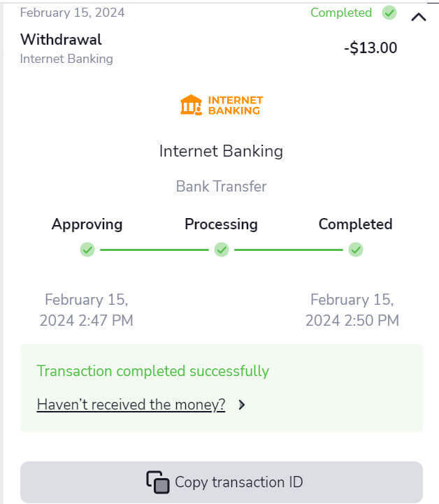Click the copy icon on the button
Screen dimensions: 439x504
pyautogui.click(x=157, y=482)
